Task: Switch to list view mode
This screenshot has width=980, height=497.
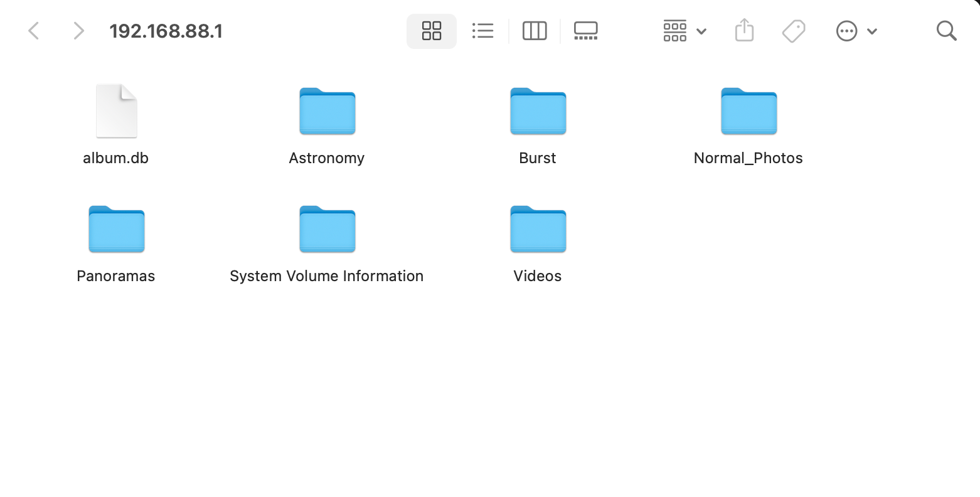Action: (482, 30)
